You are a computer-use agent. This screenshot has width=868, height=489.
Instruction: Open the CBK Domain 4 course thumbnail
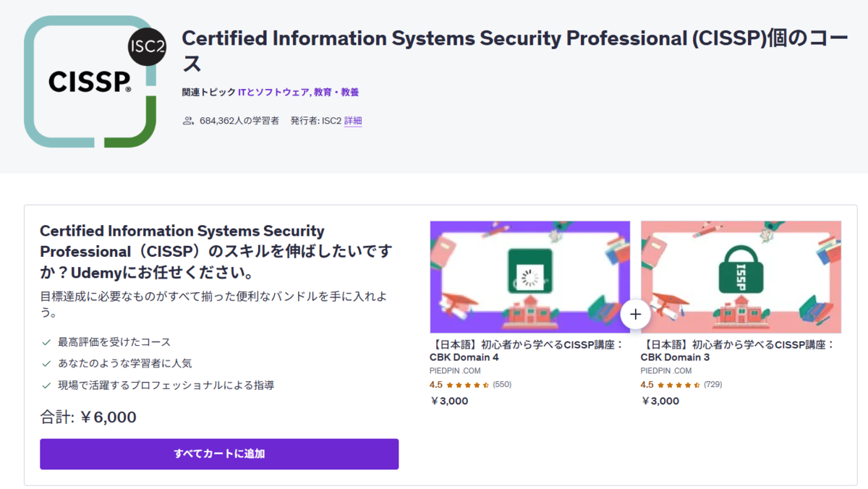pos(530,277)
